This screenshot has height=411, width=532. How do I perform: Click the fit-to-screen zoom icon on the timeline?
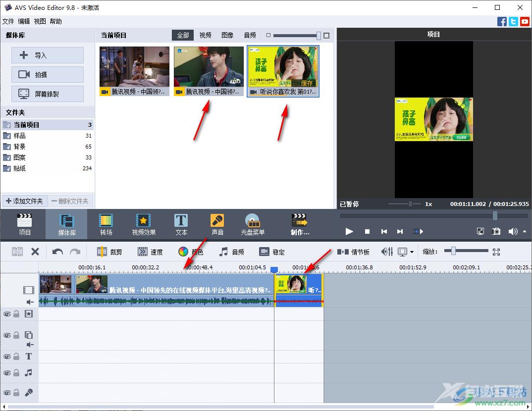click(x=496, y=252)
